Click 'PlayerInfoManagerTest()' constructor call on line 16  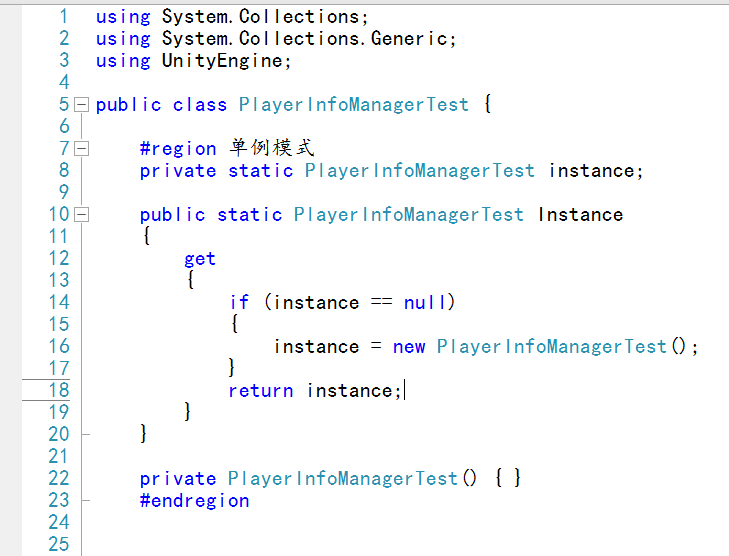click(562, 347)
